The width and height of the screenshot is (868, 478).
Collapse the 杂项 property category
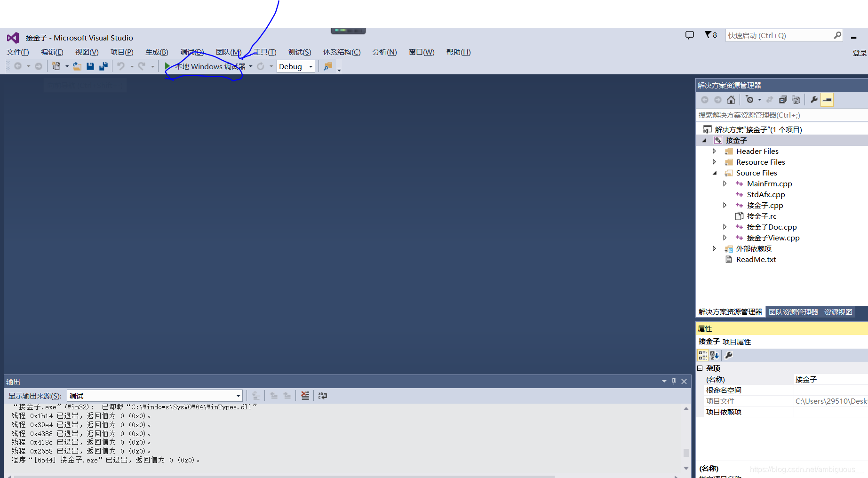tap(700, 368)
